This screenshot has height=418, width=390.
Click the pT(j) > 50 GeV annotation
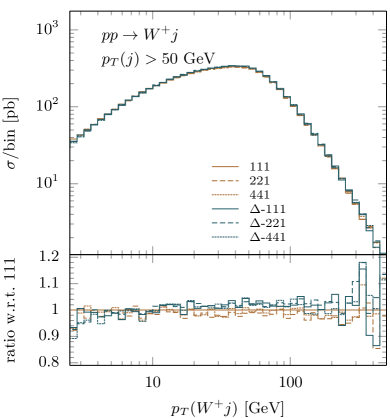coord(158,59)
